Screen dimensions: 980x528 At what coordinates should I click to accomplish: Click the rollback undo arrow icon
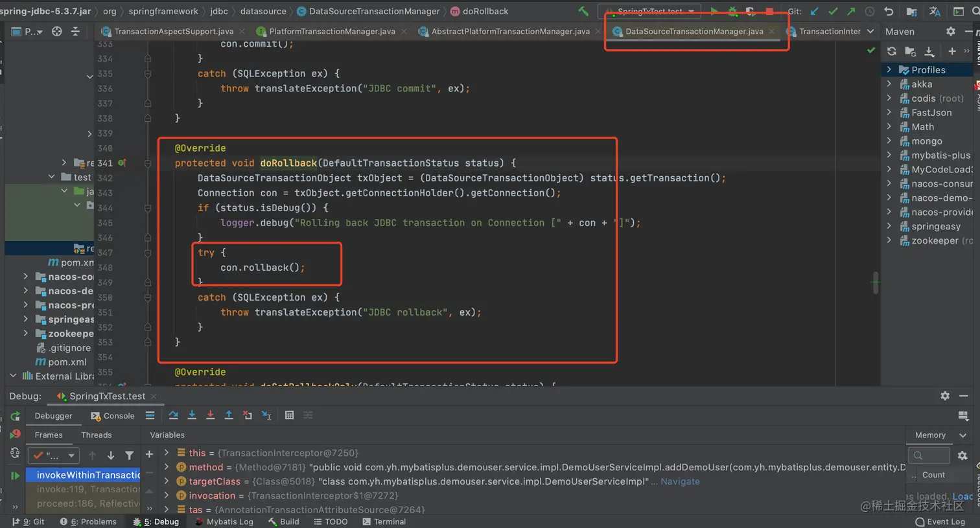(x=889, y=11)
